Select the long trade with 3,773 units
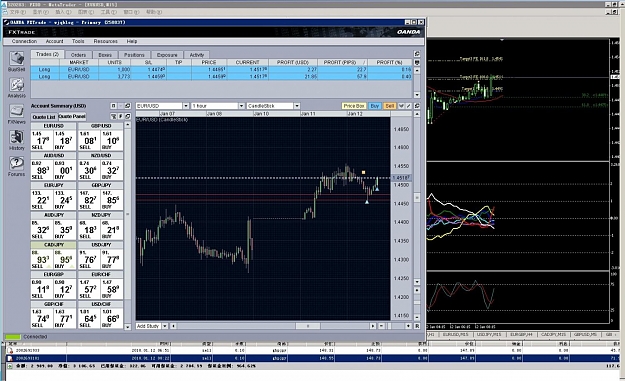 point(221,76)
